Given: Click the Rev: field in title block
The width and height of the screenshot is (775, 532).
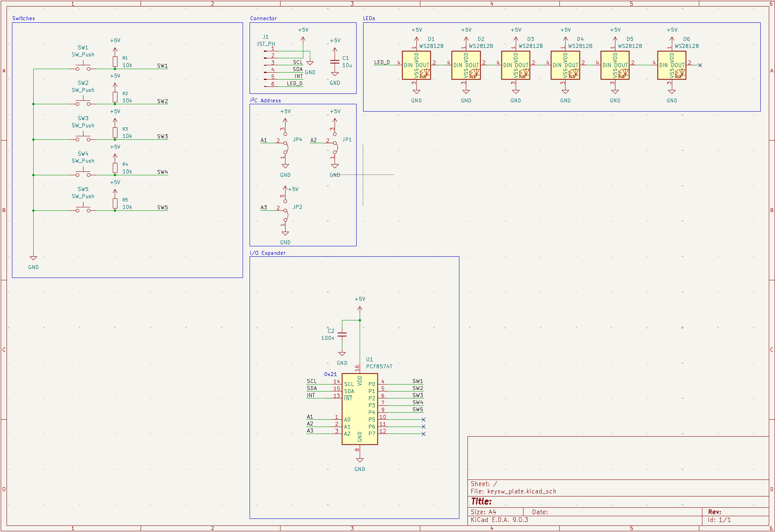Looking at the screenshot, I should point(715,512).
